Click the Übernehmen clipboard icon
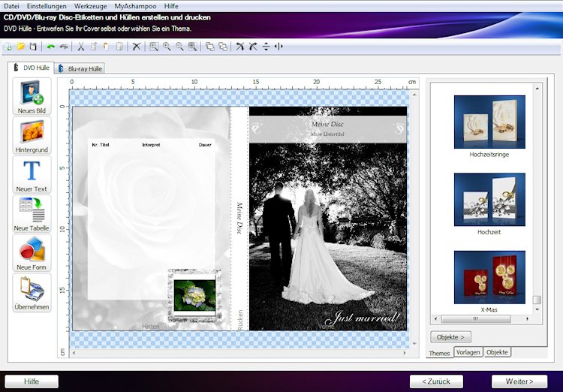The image size is (563, 392). pos(32,290)
